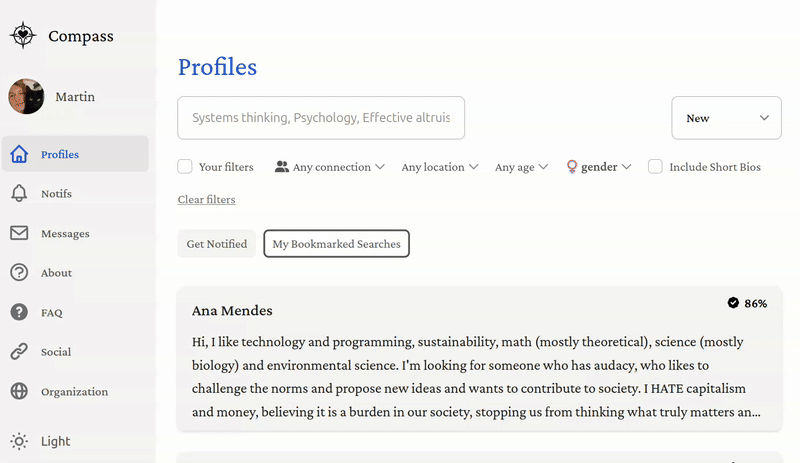Click the Get Notified button
Viewport: 800px width, 463px height.
click(x=217, y=244)
